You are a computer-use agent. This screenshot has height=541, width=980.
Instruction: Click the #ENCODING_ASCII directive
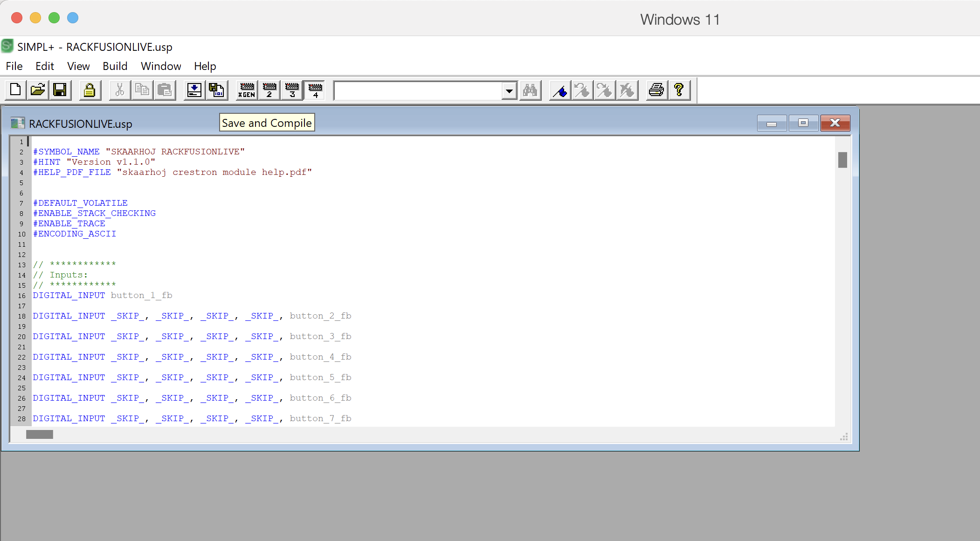click(x=75, y=234)
